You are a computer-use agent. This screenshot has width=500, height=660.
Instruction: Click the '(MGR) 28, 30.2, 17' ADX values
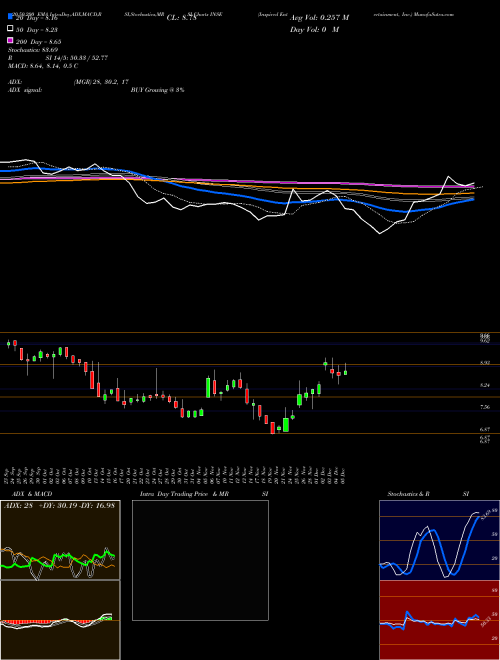click(x=101, y=82)
